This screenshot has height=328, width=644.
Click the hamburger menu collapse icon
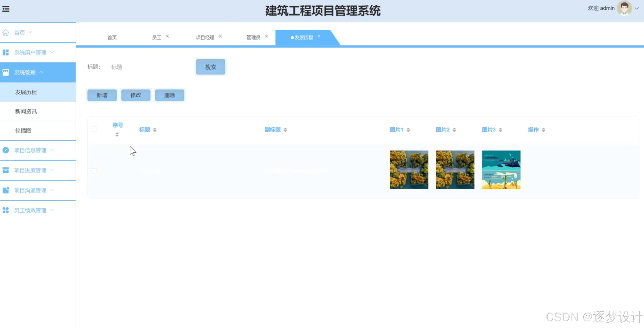tap(6, 9)
